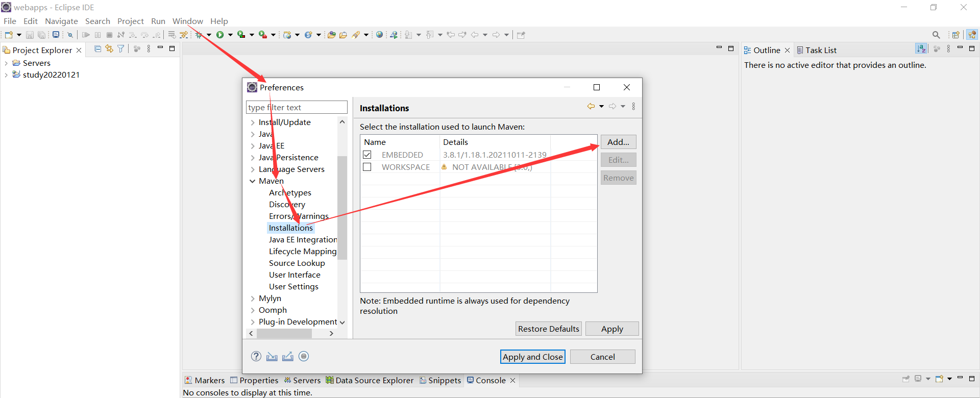Toggle Skip All Breakpoints in toolbar
Image resolution: width=980 pixels, height=398 pixels.
[x=70, y=35]
